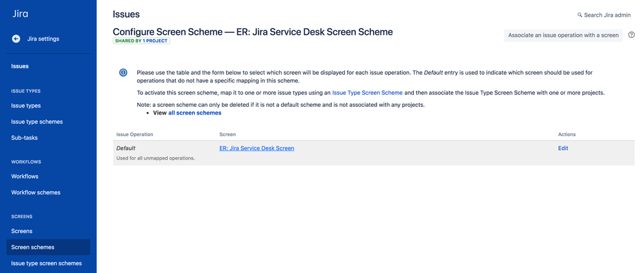Open the Screens sidebar item
Screen dimensions: 644x273
click(22, 231)
